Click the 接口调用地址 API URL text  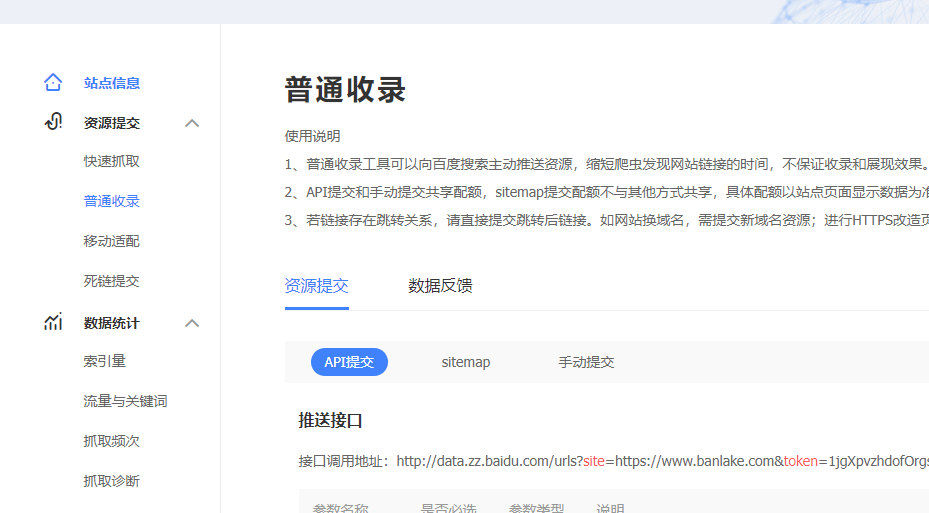pos(662,461)
